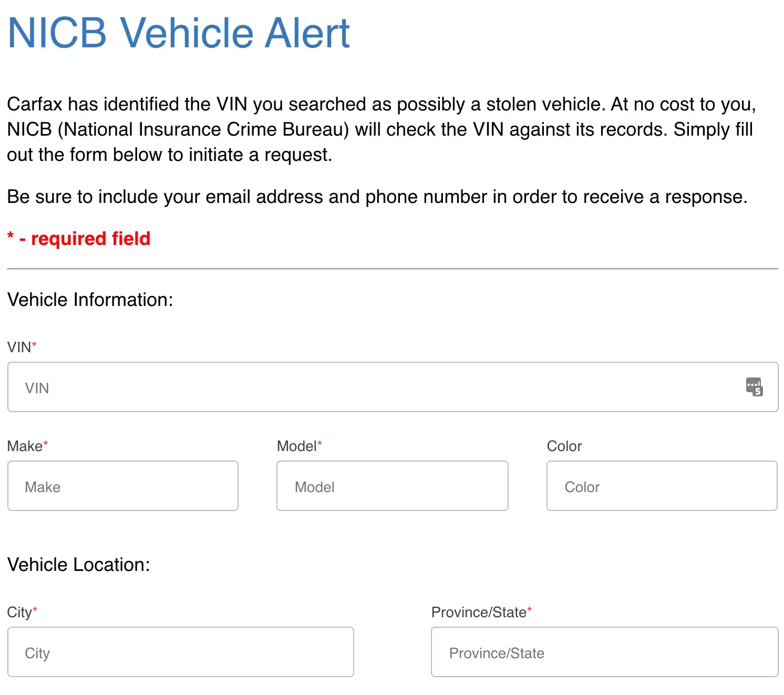
Task: Click the VIN field label
Action: point(19,347)
